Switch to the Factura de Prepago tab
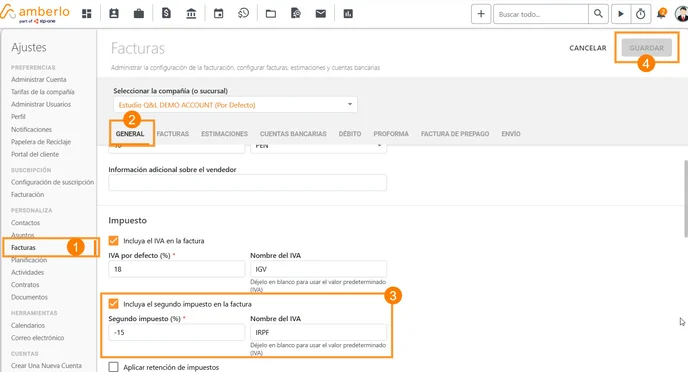 (455, 134)
